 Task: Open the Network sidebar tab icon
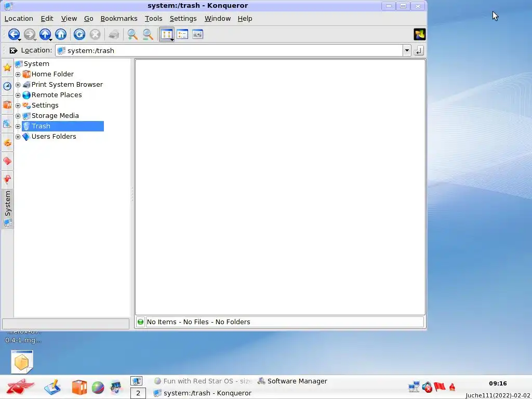[7, 124]
